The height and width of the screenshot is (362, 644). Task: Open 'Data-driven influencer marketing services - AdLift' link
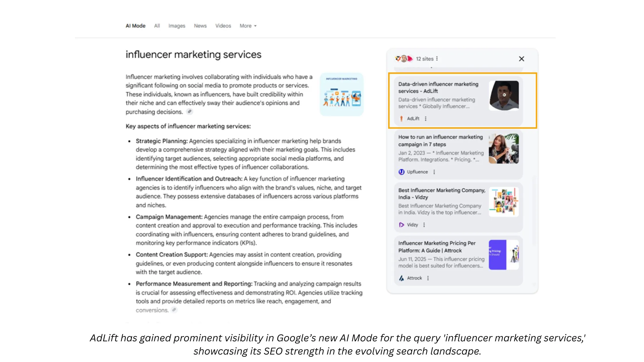point(438,88)
